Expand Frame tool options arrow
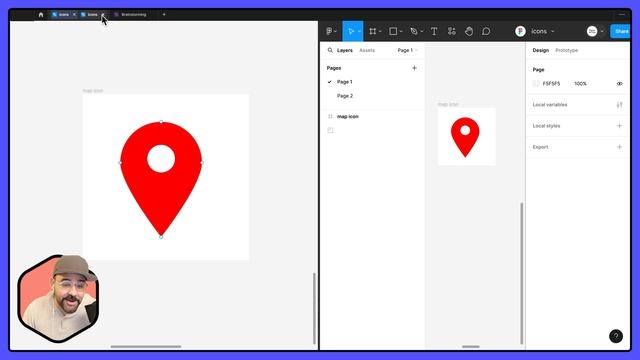This screenshot has width=640, height=360. [x=380, y=31]
